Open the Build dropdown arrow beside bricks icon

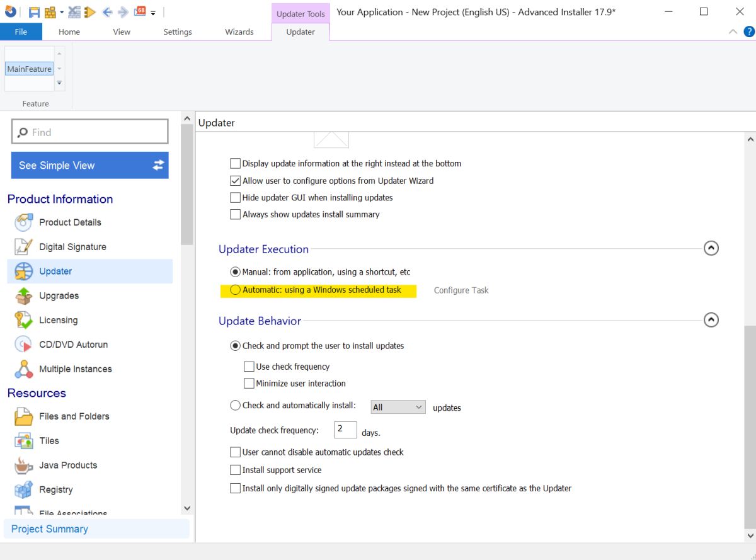click(62, 12)
